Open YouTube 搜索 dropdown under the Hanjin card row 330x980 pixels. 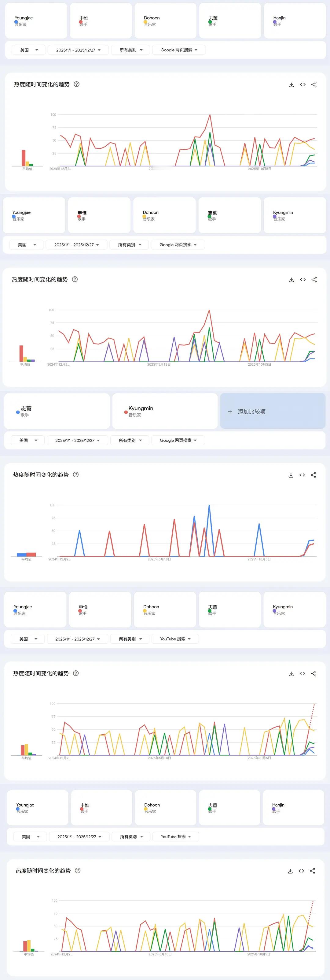pos(176,837)
